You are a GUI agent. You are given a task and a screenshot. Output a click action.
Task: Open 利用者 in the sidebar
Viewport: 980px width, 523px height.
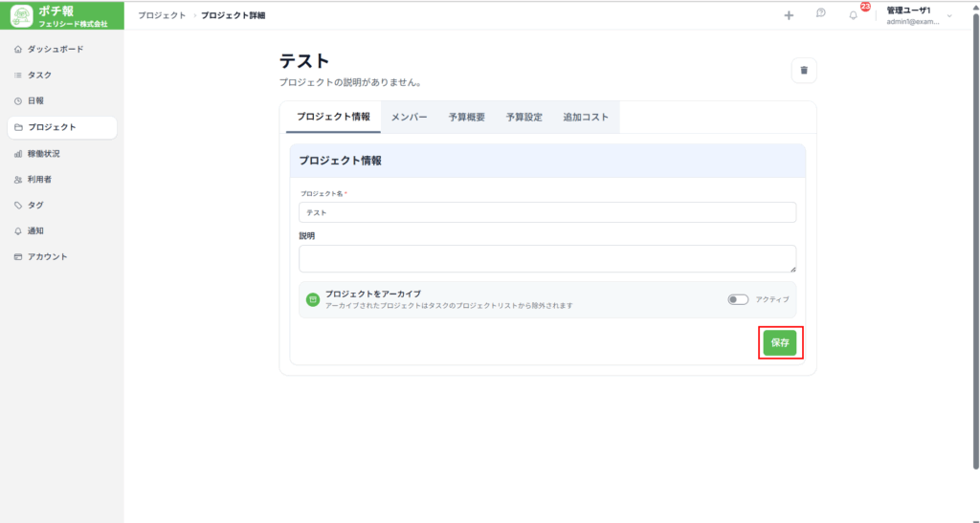(x=39, y=179)
